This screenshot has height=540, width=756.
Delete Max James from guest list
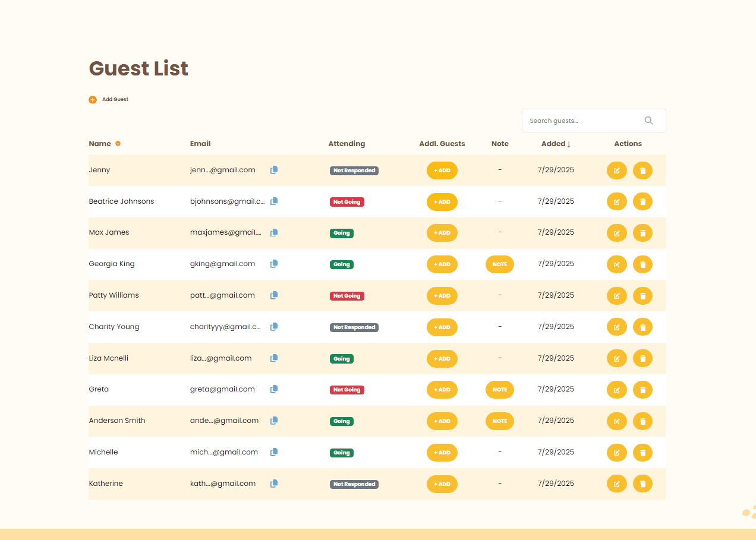[x=642, y=233]
